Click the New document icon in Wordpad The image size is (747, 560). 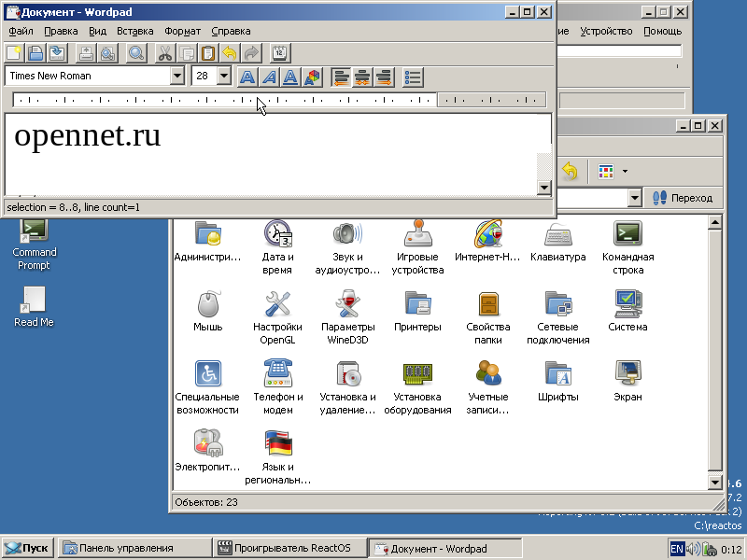point(15,53)
